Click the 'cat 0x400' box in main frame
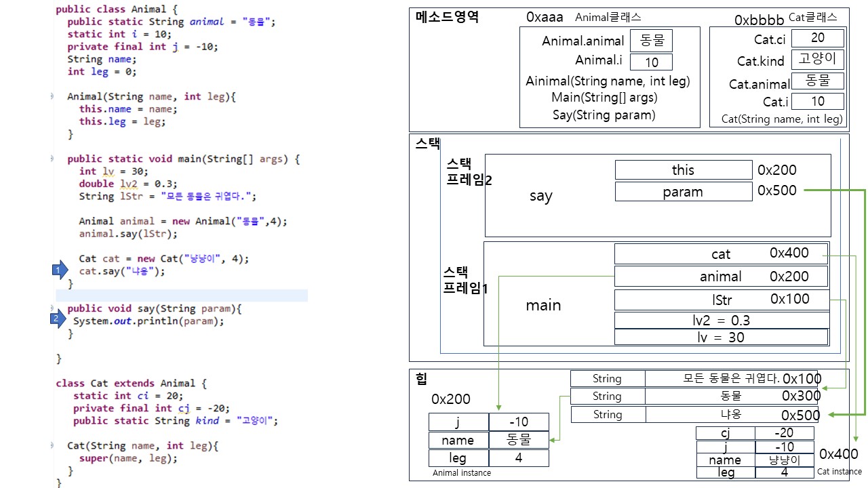 (721, 253)
